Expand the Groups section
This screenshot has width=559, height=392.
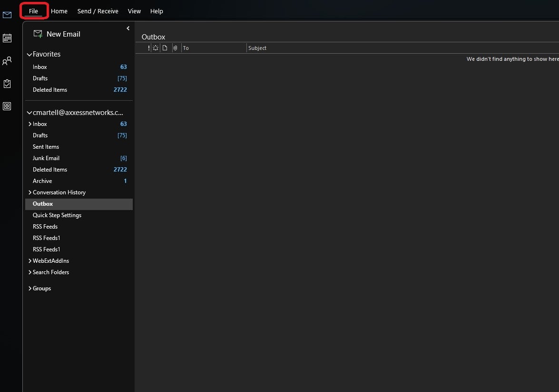tap(30, 288)
